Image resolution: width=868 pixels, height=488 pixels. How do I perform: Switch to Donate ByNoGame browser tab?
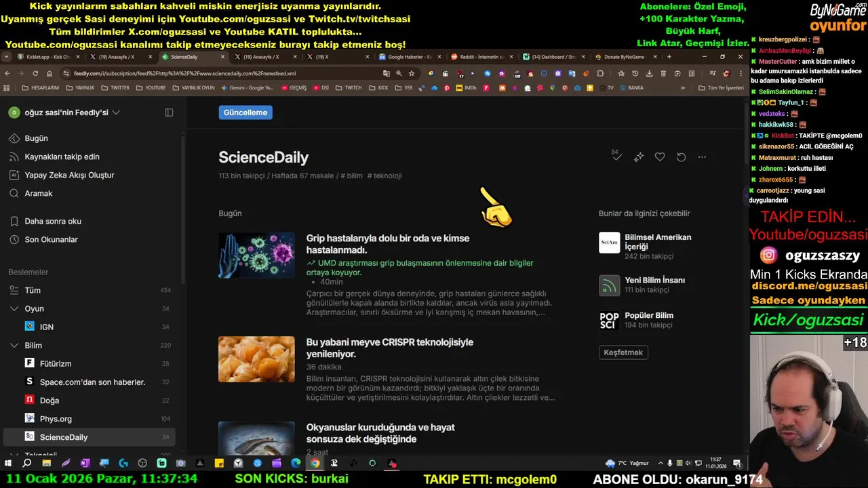tap(625, 57)
